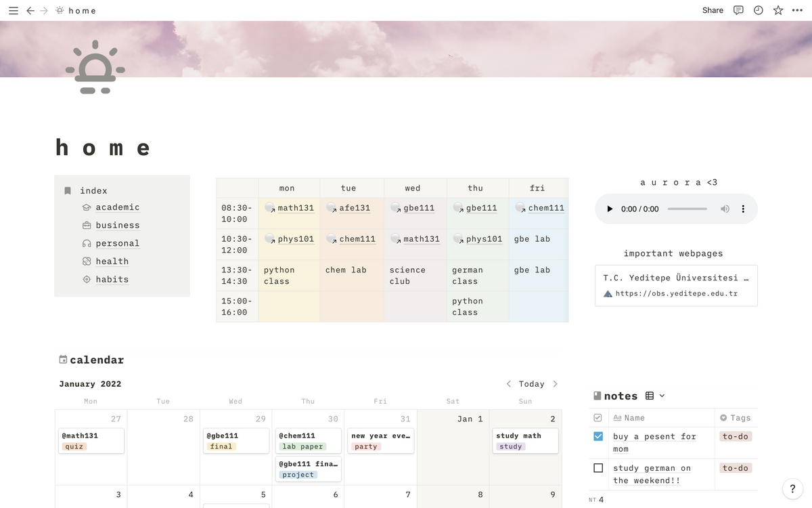Click the audio progress slider
Image resolution: width=812 pixels, height=508 pixels.
(x=687, y=209)
